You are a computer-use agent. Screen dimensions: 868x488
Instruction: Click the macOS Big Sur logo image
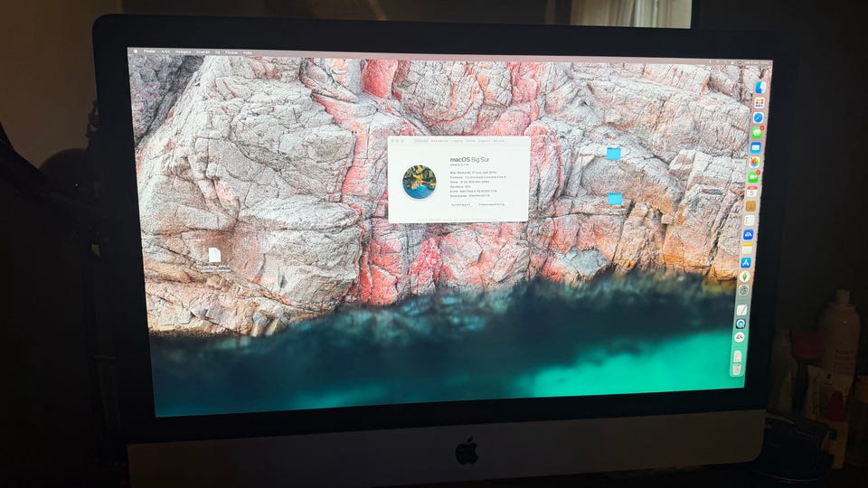(x=420, y=182)
